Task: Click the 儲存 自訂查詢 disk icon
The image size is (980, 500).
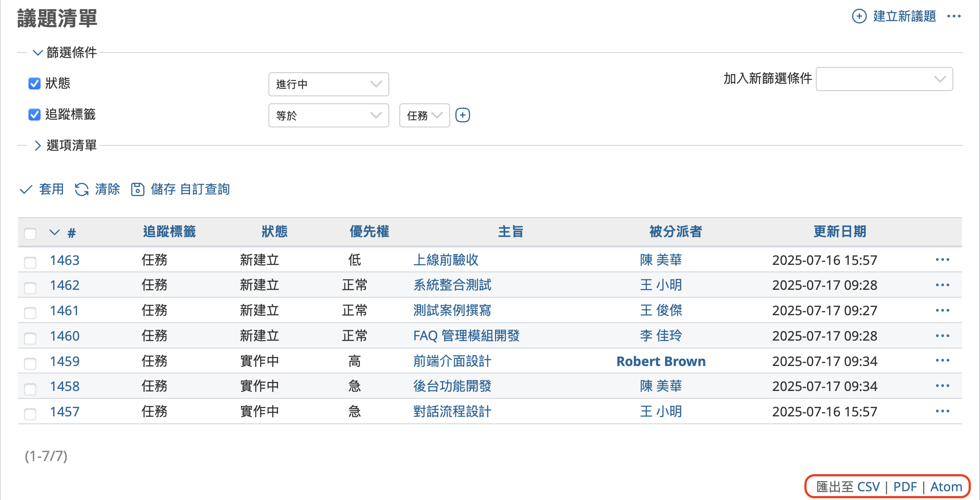Action: (137, 189)
